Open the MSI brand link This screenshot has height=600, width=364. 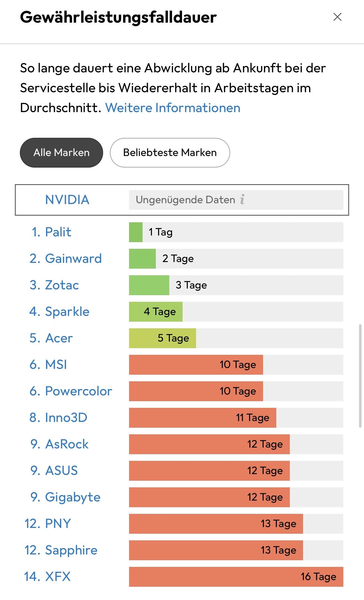pyautogui.click(x=56, y=364)
